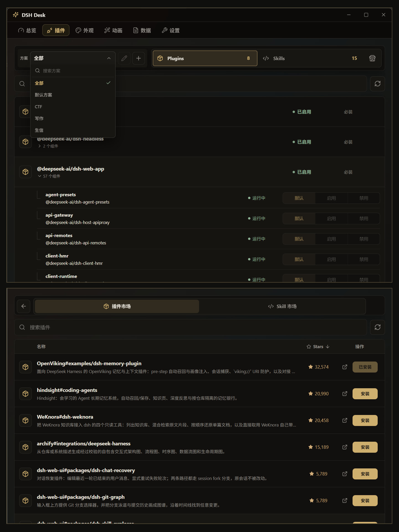
Task: Open the Skill 市场 tab
Action: pyautogui.click(x=282, y=306)
